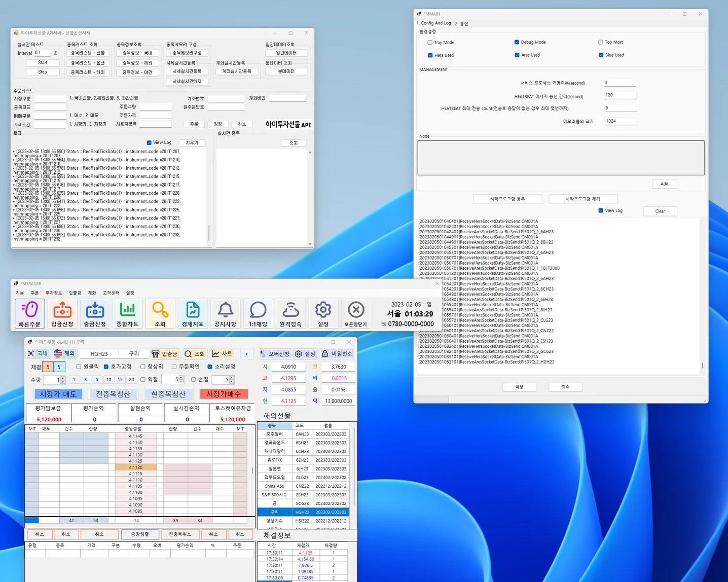The width and height of the screenshot is (728, 582).
Task: Click 시장가 매도 button
Action: pyautogui.click(x=58, y=394)
